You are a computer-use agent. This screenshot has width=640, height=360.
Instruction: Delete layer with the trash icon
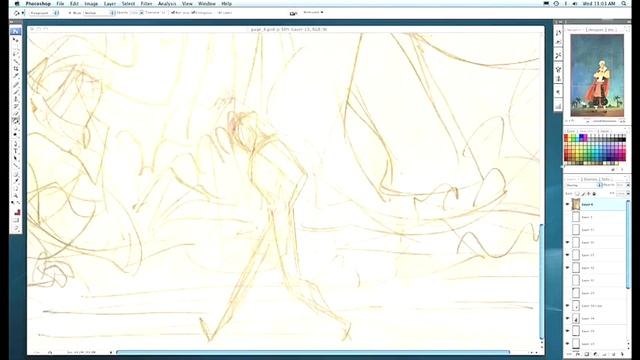coord(622,354)
